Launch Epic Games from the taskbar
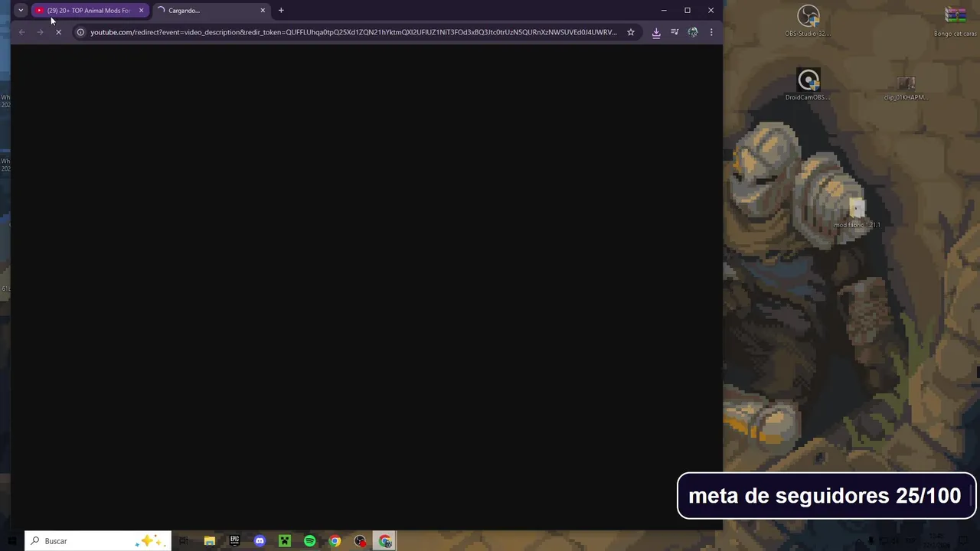This screenshot has width=980, height=551. [x=234, y=541]
